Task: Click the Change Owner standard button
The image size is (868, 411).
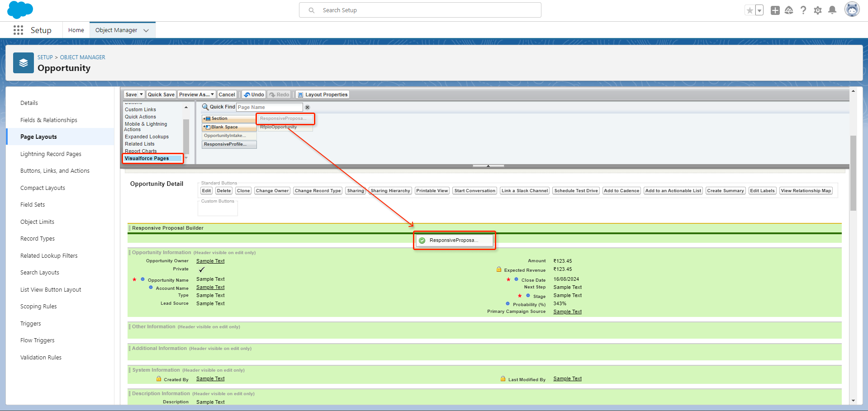Action: click(x=272, y=191)
